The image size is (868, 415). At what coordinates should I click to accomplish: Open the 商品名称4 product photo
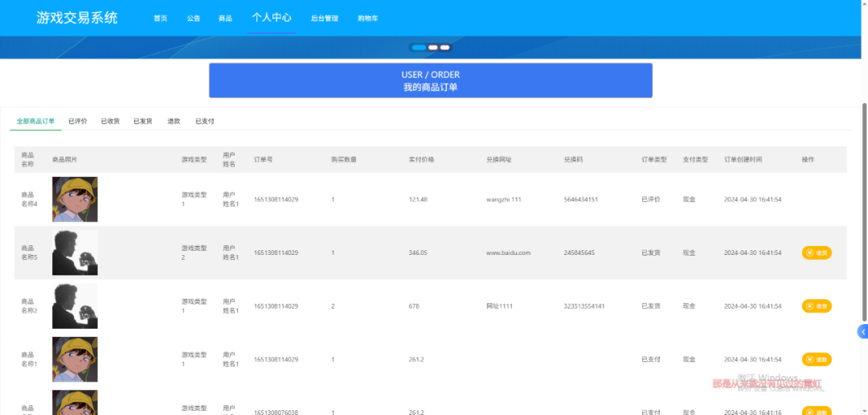(x=75, y=199)
